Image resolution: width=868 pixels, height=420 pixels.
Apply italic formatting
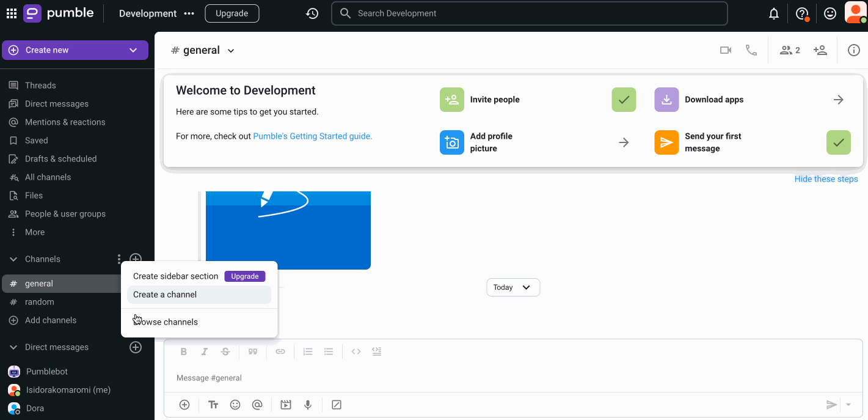point(205,352)
